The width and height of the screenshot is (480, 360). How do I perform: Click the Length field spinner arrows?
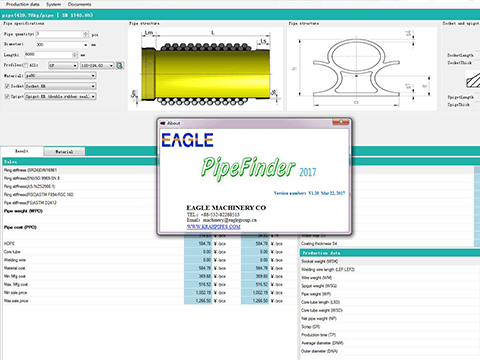[75, 55]
